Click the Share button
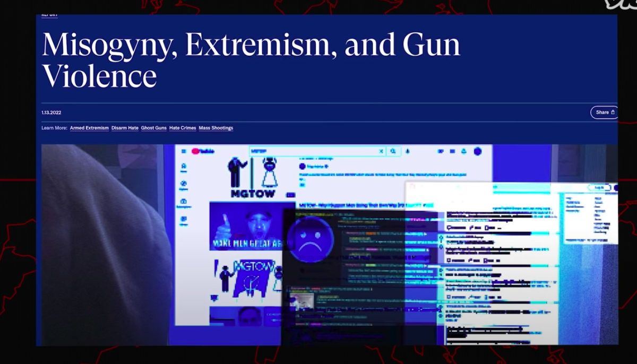This screenshot has height=364, width=637. (605, 112)
